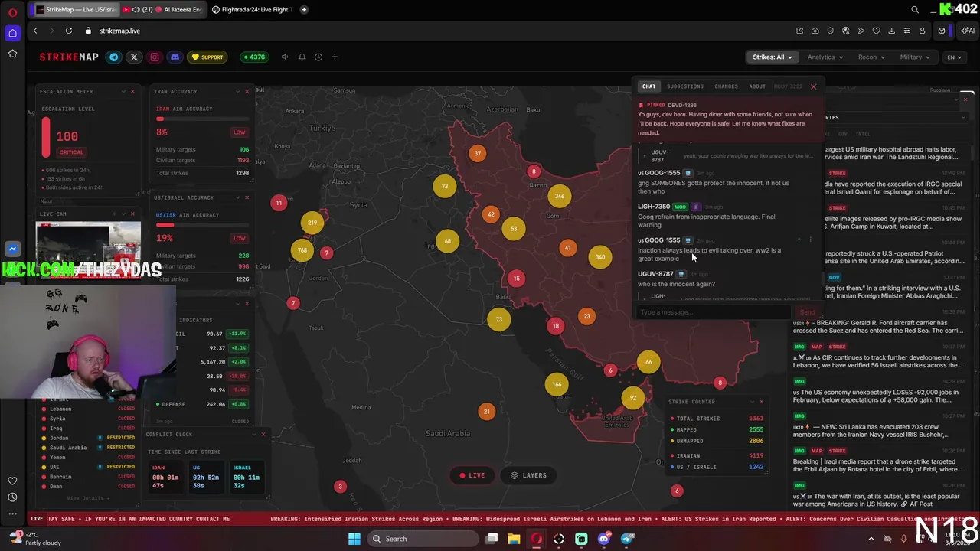Click the 346 strike cluster near Qom
Viewport: 980px width, 551px height.
(x=560, y=196)
